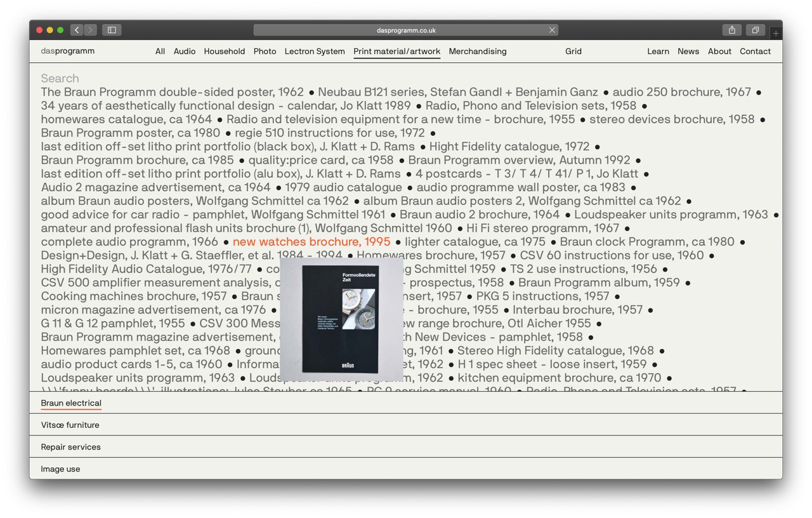Open the Contact page

pyautogui.click(x=755, y=51)
